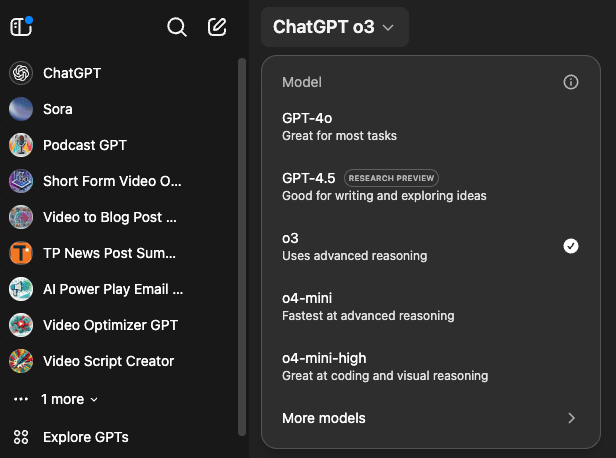Choose the o3 advanced reasoning model
Screen dimensions: 616x458
(x=431, y=246)
